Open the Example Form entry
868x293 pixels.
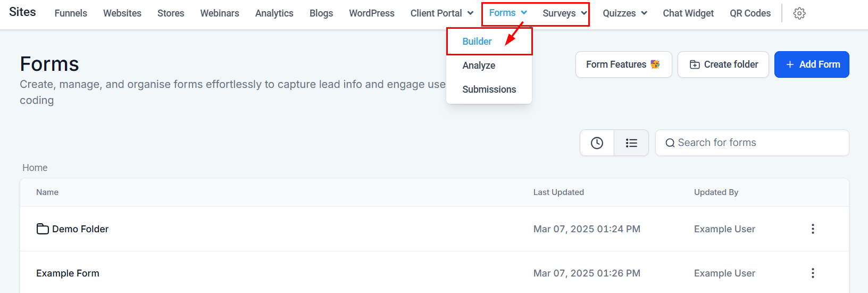point(68,273)
